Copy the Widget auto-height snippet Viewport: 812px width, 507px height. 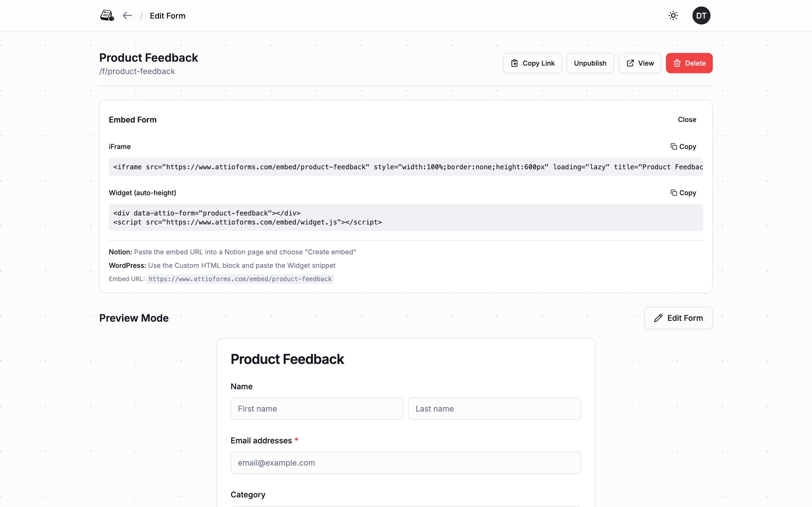click(x=683, y=193)
